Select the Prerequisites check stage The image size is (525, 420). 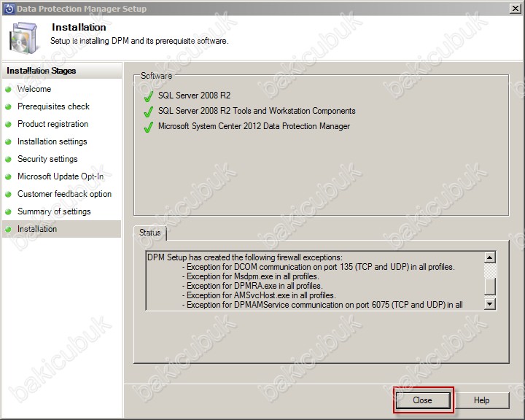coord(53,106)
